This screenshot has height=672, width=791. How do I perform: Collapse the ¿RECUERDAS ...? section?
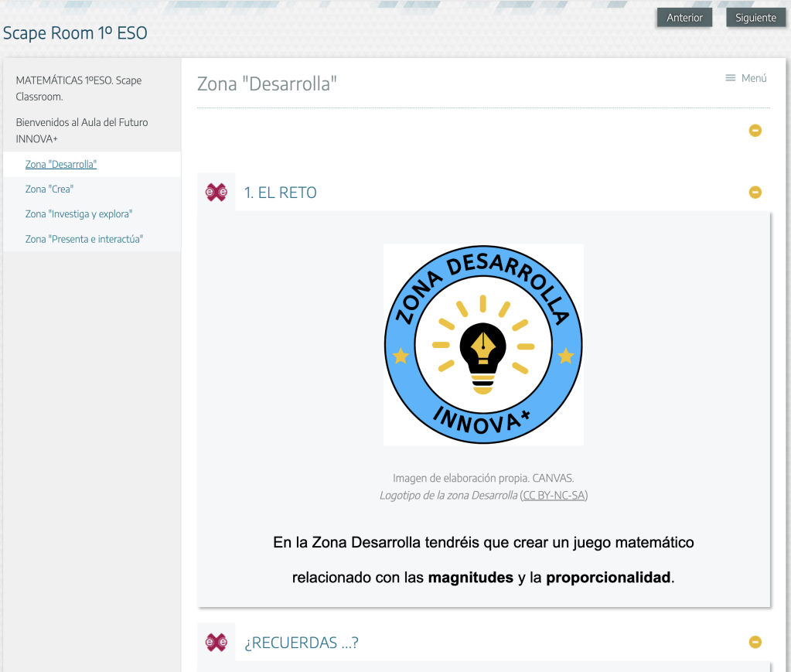755,642
